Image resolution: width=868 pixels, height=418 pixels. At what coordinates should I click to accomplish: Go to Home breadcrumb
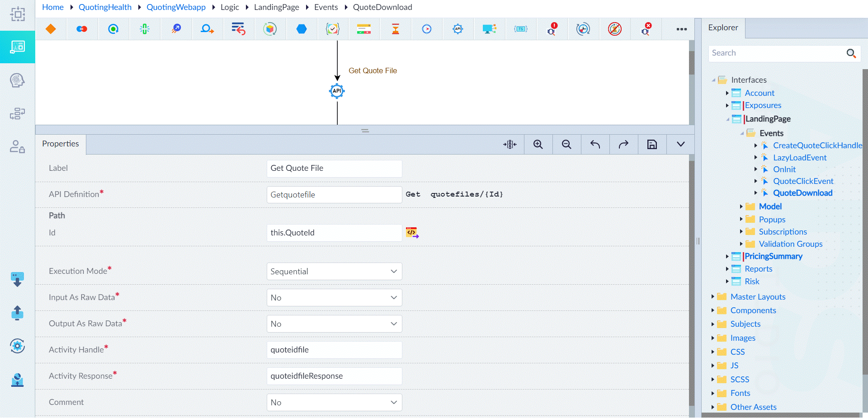point(53,7)
